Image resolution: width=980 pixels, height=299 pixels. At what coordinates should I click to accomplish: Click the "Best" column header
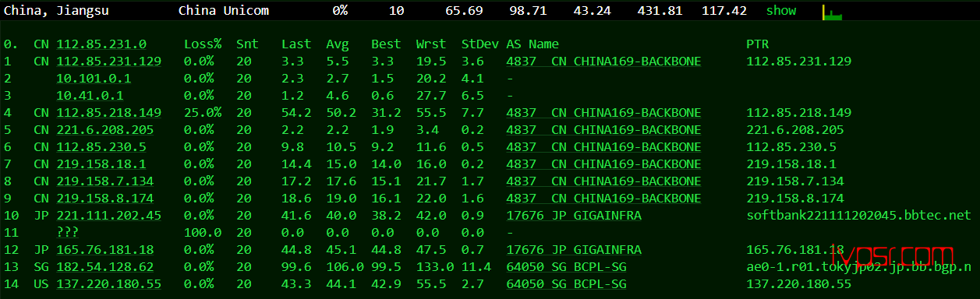coord(386,44)
